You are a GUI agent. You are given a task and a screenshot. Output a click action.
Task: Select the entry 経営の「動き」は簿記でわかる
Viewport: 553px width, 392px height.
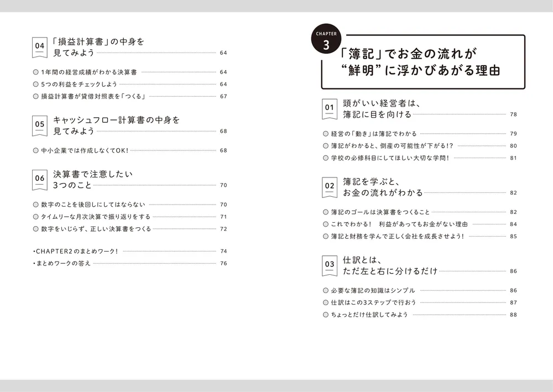tap(374, 134)
